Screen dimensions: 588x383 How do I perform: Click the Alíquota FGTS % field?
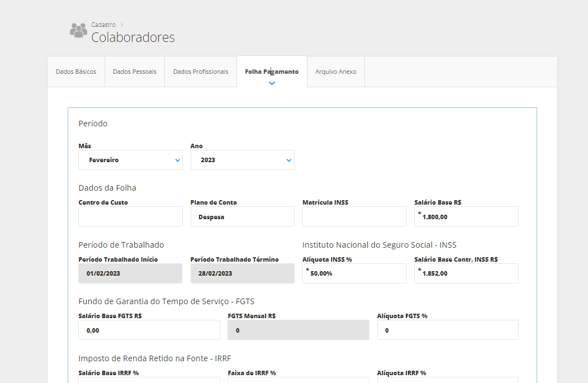tap(448, 330)
